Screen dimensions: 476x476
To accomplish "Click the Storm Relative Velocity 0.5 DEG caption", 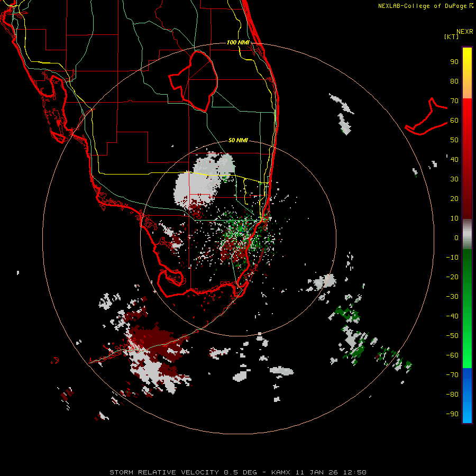I will pos(183,472).
